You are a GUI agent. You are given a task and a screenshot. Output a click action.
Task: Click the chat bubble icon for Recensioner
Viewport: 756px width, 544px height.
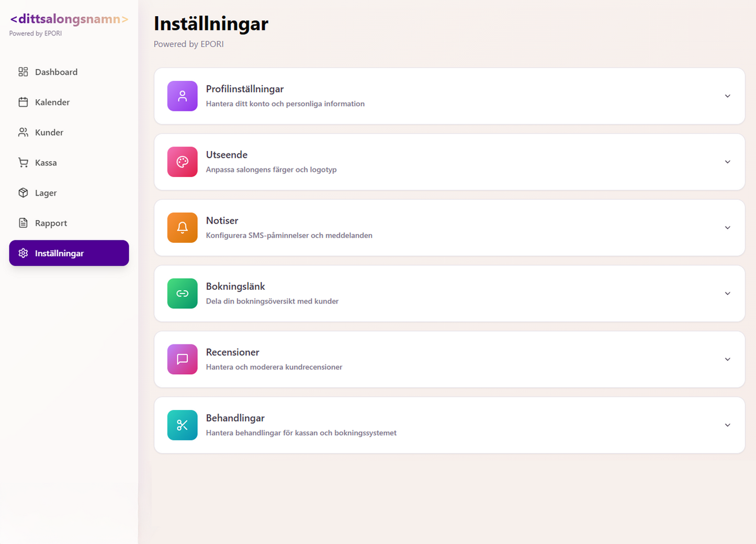pos(182,359)
